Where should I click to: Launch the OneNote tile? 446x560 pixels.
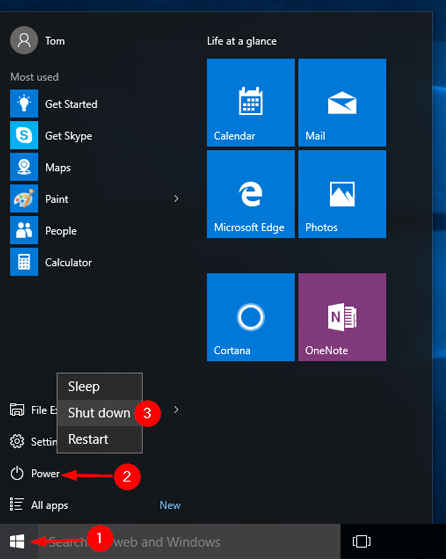coord(342,317)
